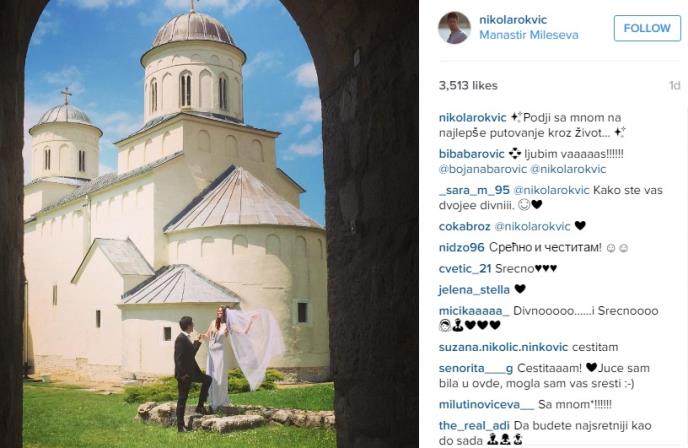688x448 pixels.
Task: Click @nikolarokvic mention in cokabroz comment
Action: pyautogui.click(x=532, y=226)
